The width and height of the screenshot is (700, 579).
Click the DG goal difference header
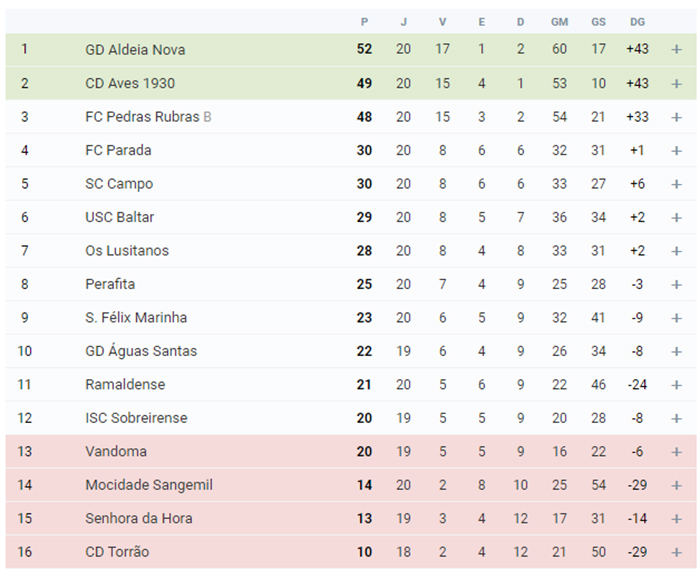click(637, 22)
